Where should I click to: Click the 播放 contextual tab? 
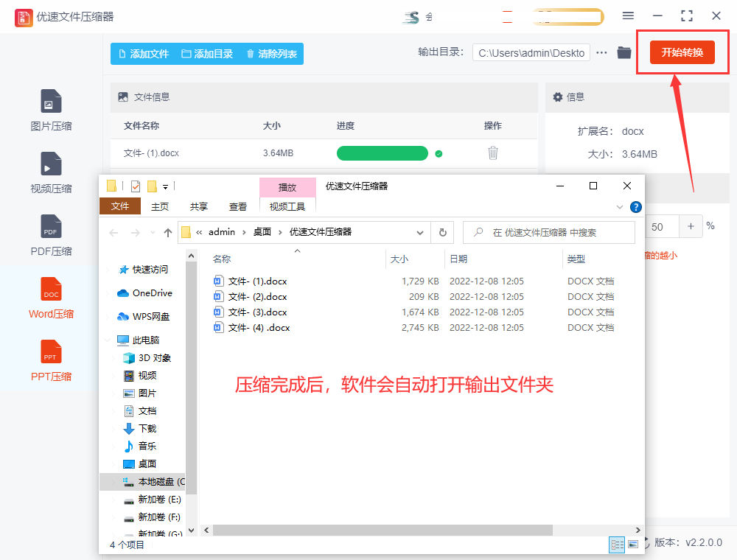pyautogui.click(x=287, y=187)
